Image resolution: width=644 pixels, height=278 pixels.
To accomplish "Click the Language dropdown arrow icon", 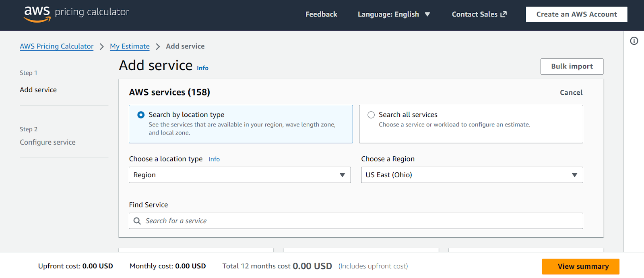I will coord(427,15).
